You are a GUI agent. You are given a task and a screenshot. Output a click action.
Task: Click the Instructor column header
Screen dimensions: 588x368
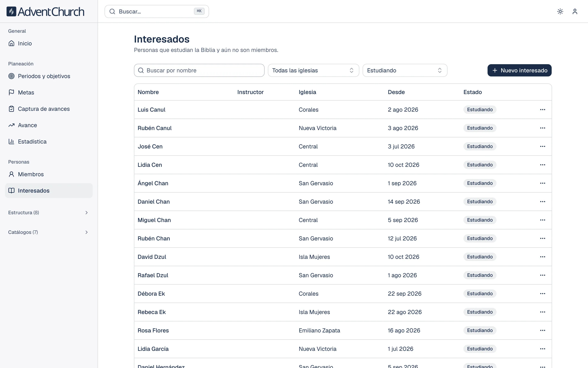[250, 92]
